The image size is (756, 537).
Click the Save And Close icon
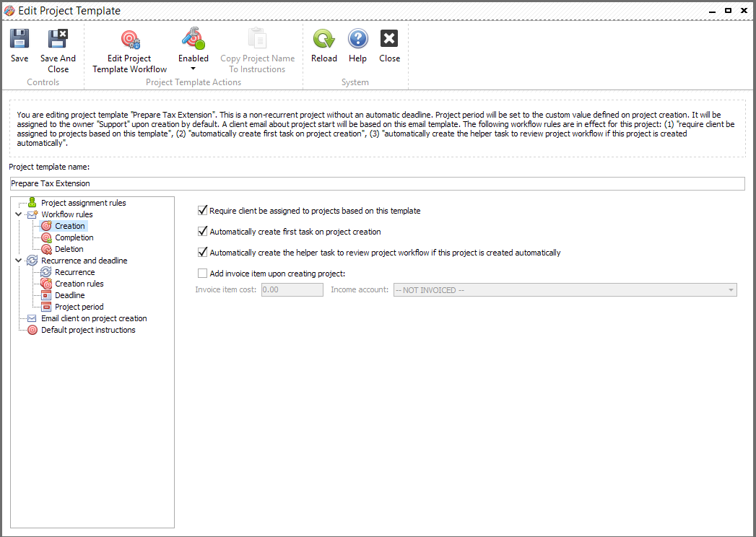(x=58, y=38)
